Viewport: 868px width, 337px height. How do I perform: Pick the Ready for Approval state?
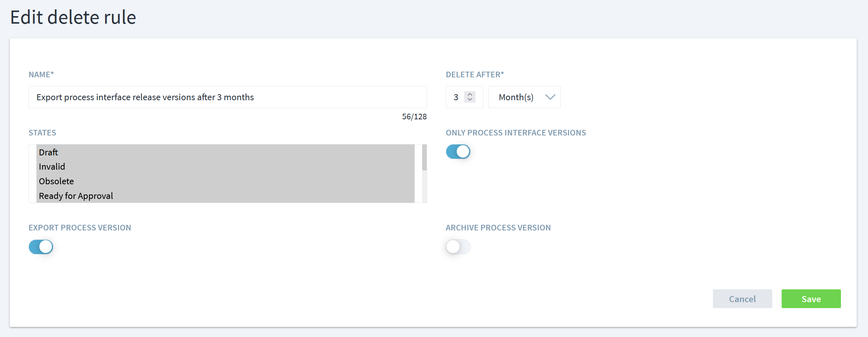tap(76, 196)
